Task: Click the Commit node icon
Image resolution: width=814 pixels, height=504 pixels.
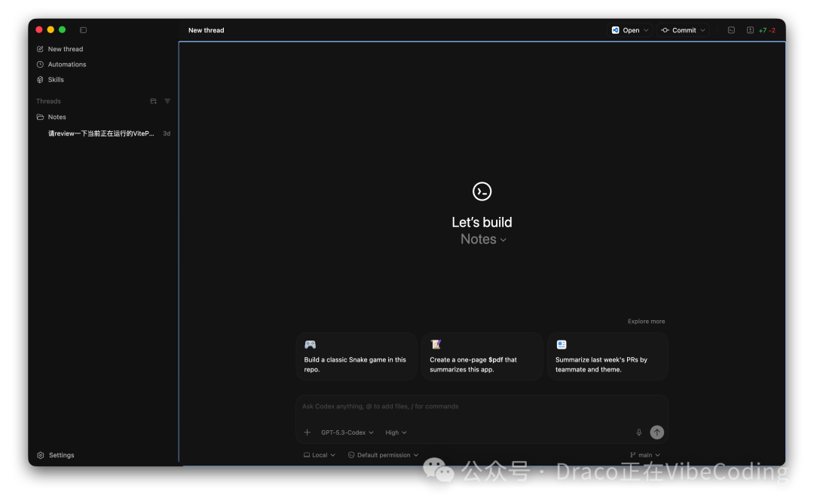Action: (x=665, y=30)
